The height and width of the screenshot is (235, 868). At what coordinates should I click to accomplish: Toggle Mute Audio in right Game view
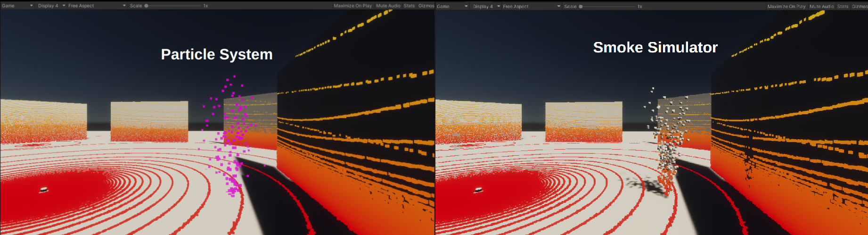821,7
